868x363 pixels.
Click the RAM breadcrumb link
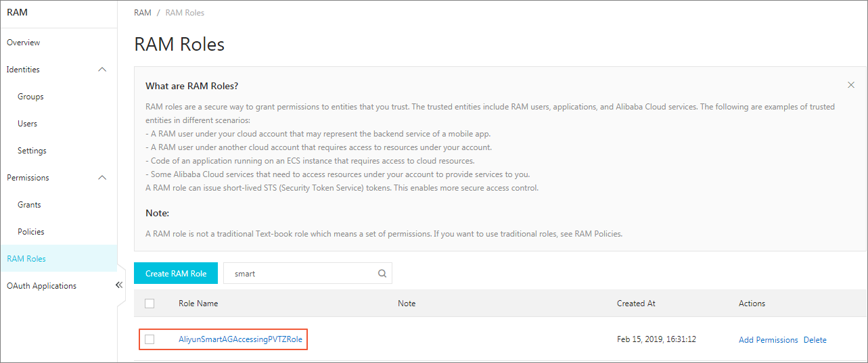pyautogui.click(x=143, y=13)
